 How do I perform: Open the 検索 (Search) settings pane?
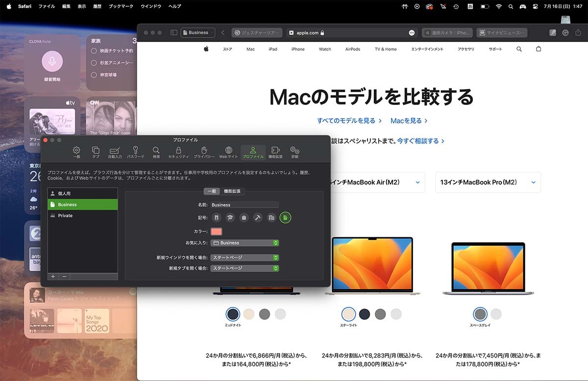point(156,152)
